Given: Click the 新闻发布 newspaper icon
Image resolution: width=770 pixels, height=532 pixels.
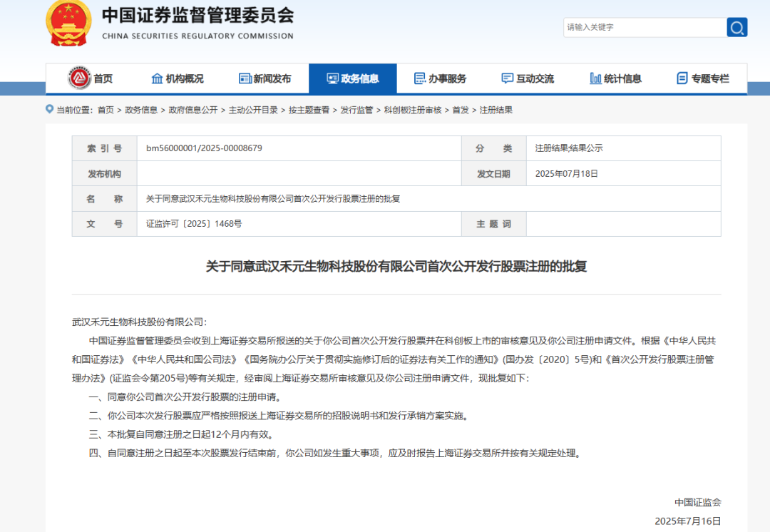Looking at the screenshot, I should pyautogui.click(x=245, y=78).
